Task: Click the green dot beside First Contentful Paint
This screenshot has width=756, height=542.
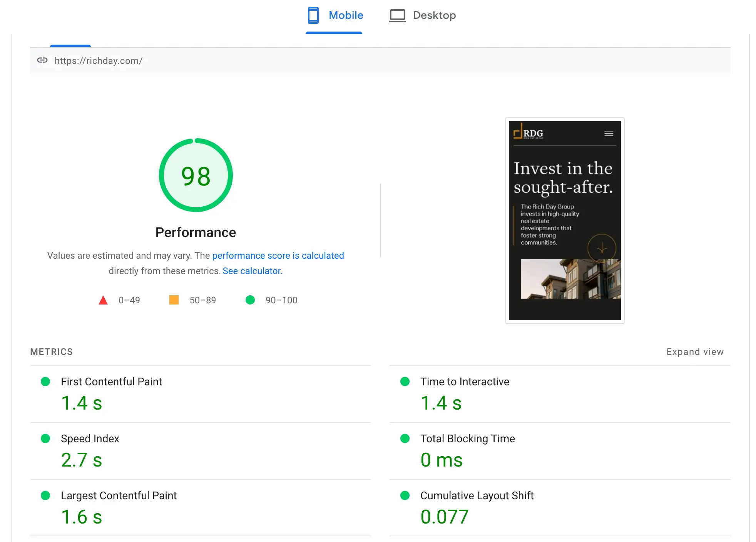Action: [x=45, y=381]
